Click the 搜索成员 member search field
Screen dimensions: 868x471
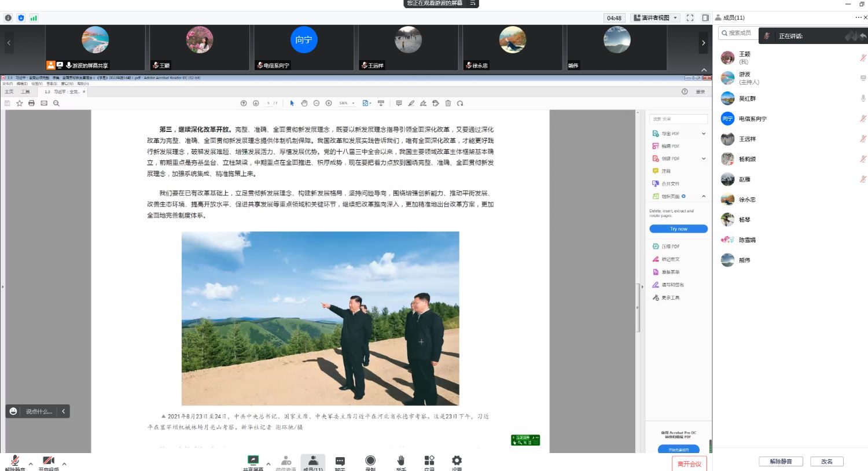pyautogui.click(x=739, y=33)
